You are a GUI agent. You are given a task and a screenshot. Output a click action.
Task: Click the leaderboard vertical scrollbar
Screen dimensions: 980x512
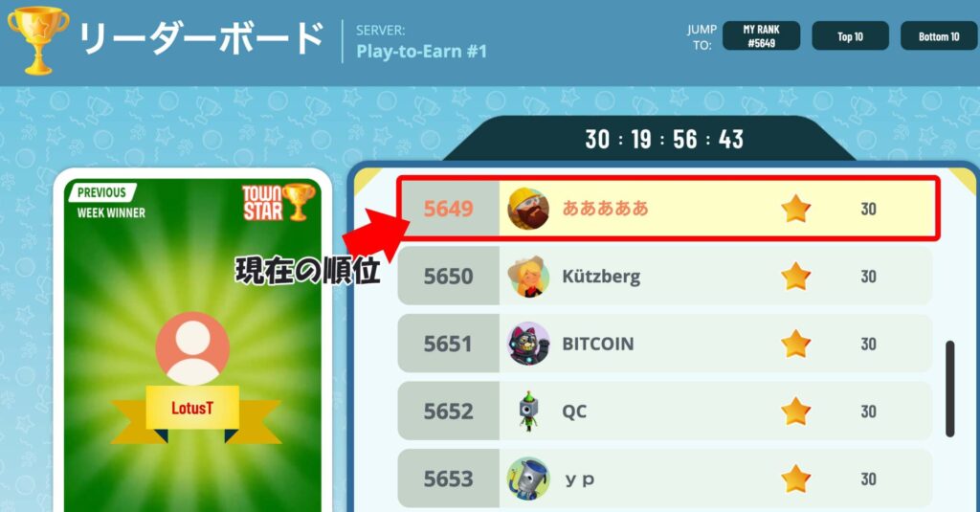coord(950,389)
